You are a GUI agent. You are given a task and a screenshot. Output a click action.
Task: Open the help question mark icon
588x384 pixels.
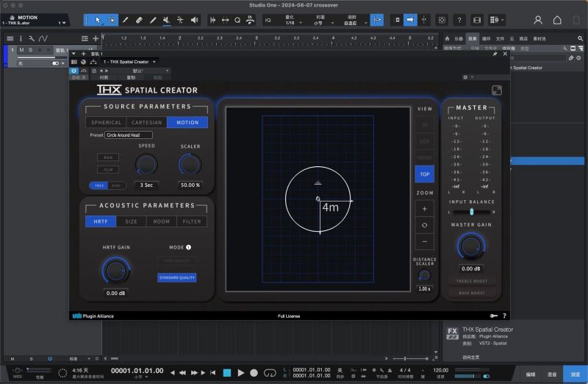click(459, 21)
